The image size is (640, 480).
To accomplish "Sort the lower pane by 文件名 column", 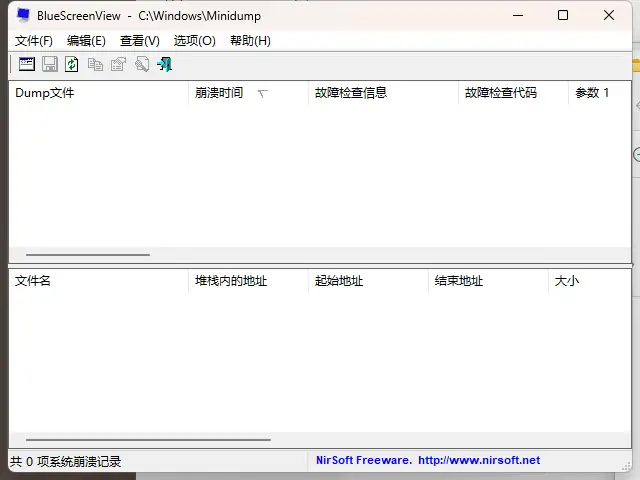I will click(98, 281).
